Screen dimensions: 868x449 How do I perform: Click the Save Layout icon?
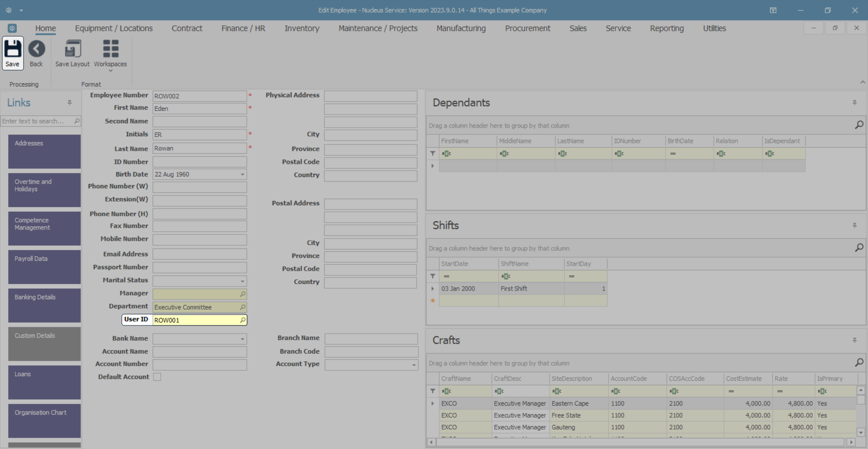(72, 49)
